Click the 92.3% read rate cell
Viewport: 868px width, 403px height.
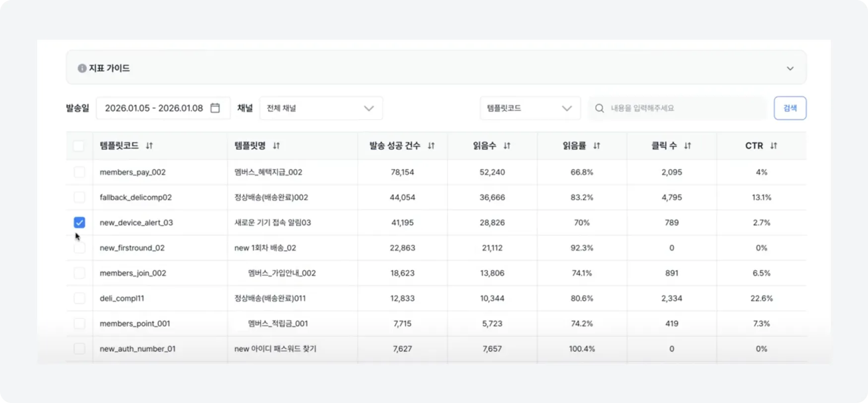click(582, 248)
